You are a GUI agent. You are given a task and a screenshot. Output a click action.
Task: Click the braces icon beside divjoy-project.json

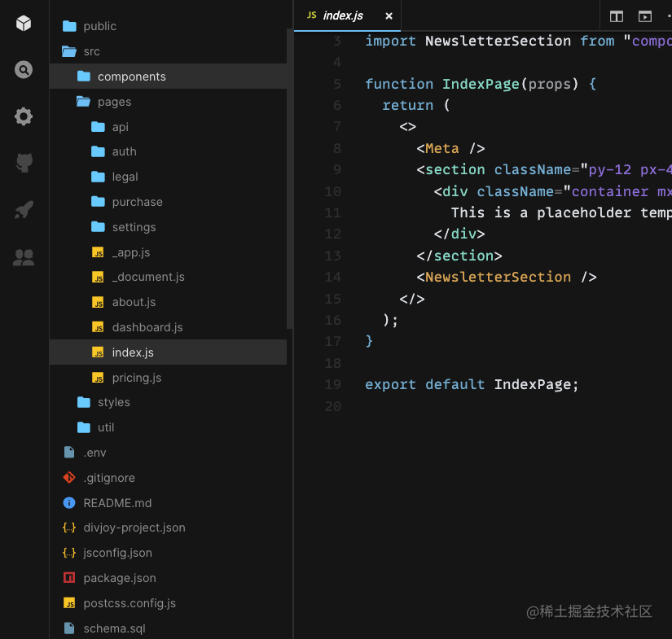pos(69,527)
